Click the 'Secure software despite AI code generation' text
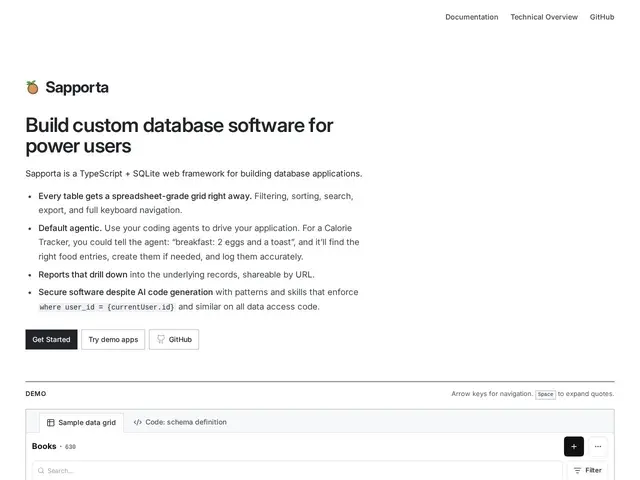The image size is (640, 480). (x=126, y=292)
